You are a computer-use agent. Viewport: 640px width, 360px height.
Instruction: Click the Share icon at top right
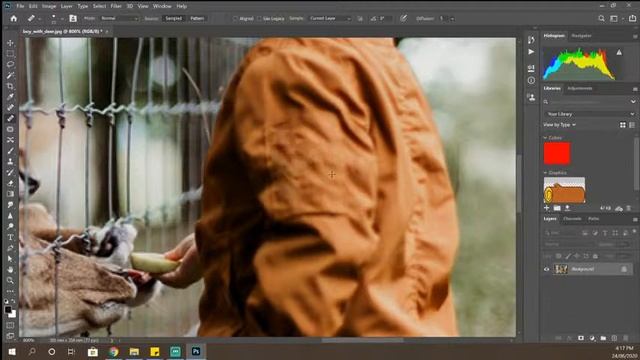[632, 18]
